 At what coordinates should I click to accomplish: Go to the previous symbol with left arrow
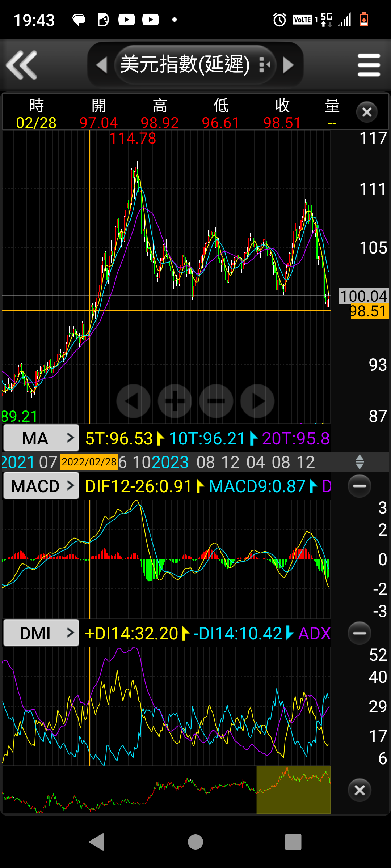point(102,65)
